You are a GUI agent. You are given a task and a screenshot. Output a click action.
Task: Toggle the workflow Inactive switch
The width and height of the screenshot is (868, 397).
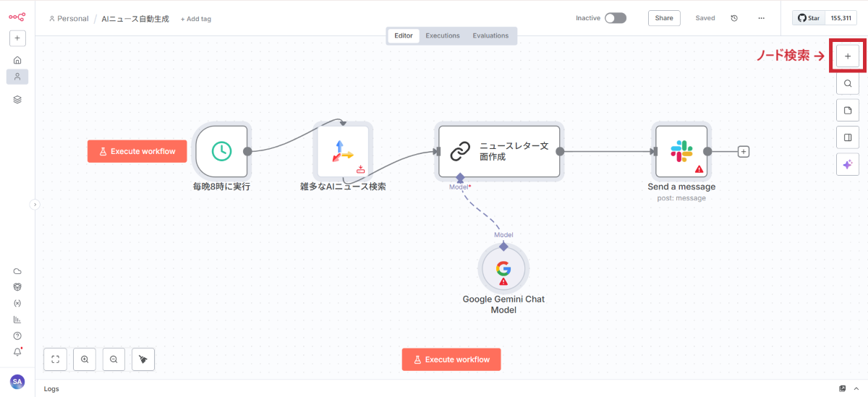point(615,18)
